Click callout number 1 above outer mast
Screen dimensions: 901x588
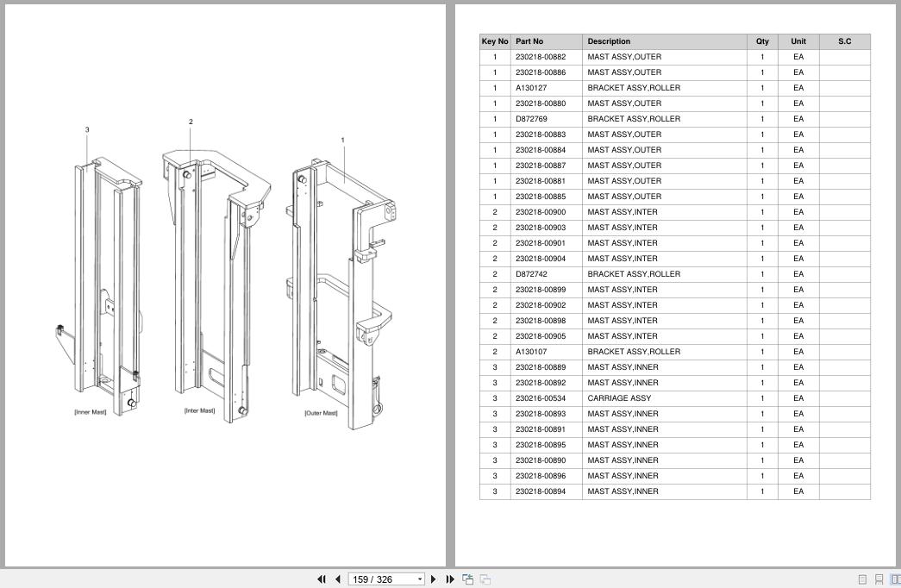pyautogui.click(x=343, y=141)
